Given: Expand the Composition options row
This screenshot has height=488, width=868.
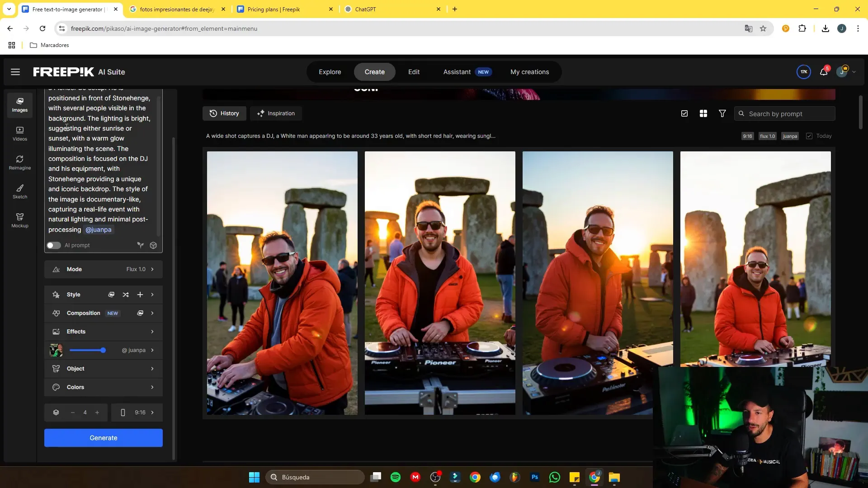Looking at the screenshot, I should click(153, 313).
